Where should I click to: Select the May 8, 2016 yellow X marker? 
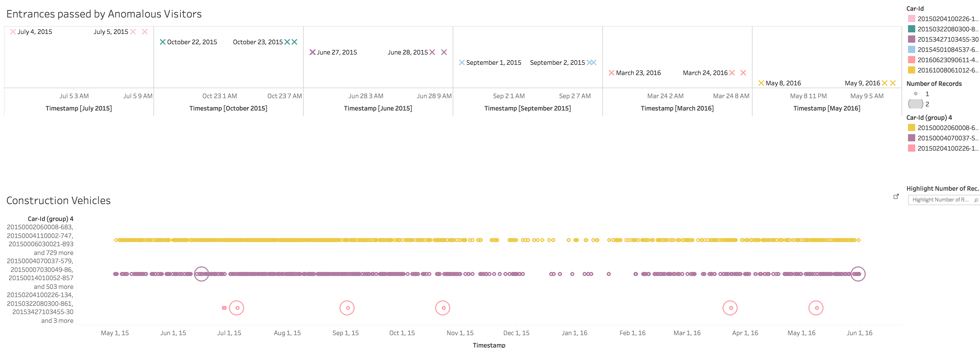pyautogui.click(x=761, y=83)
